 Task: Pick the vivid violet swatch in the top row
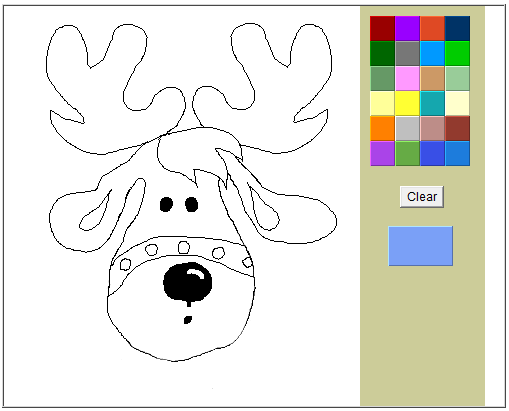[x=407, y=28]
